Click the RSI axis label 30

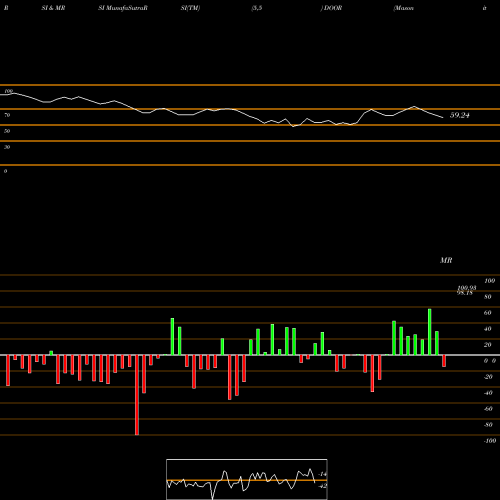(7, 147)
